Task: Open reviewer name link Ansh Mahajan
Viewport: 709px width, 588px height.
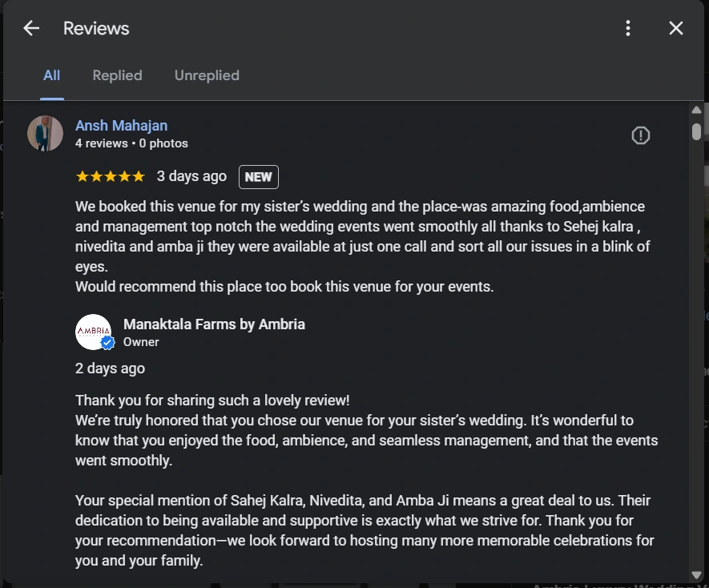Action: pyautogui.click(x=121, y=126)
